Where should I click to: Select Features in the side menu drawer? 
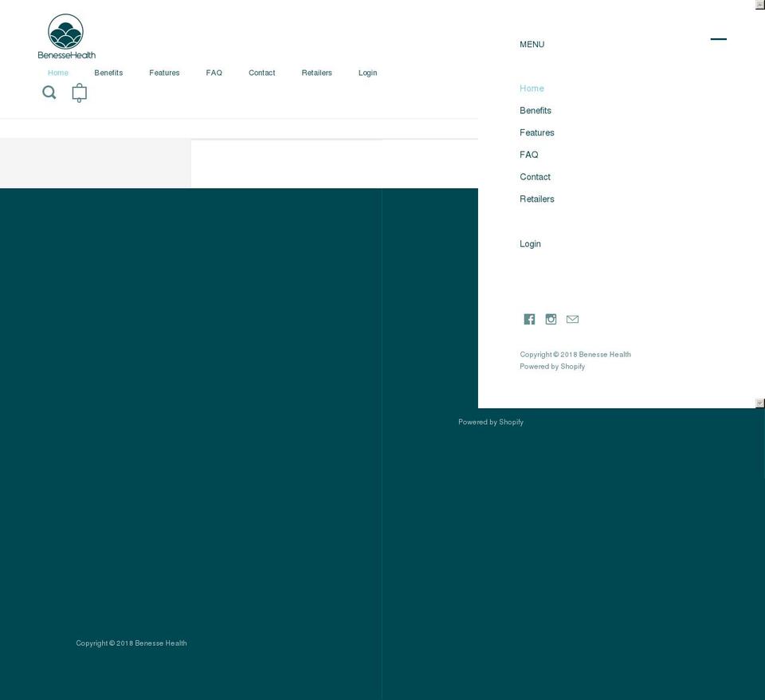536,133
